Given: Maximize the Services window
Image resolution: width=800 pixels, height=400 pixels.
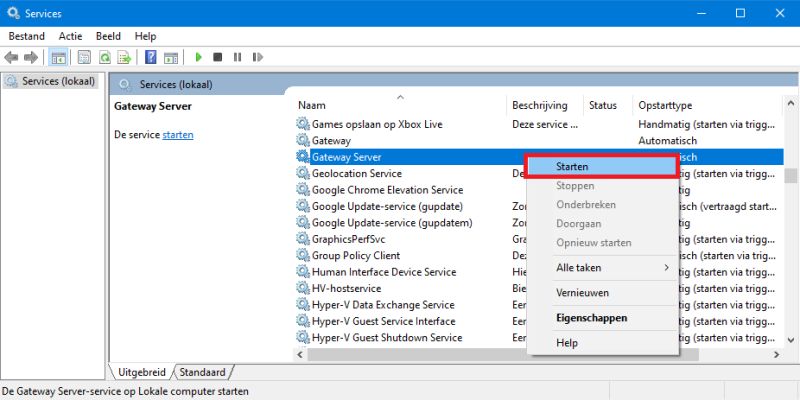Looking at the screenshot, I should pyautogui.click(x=740, y=13).
